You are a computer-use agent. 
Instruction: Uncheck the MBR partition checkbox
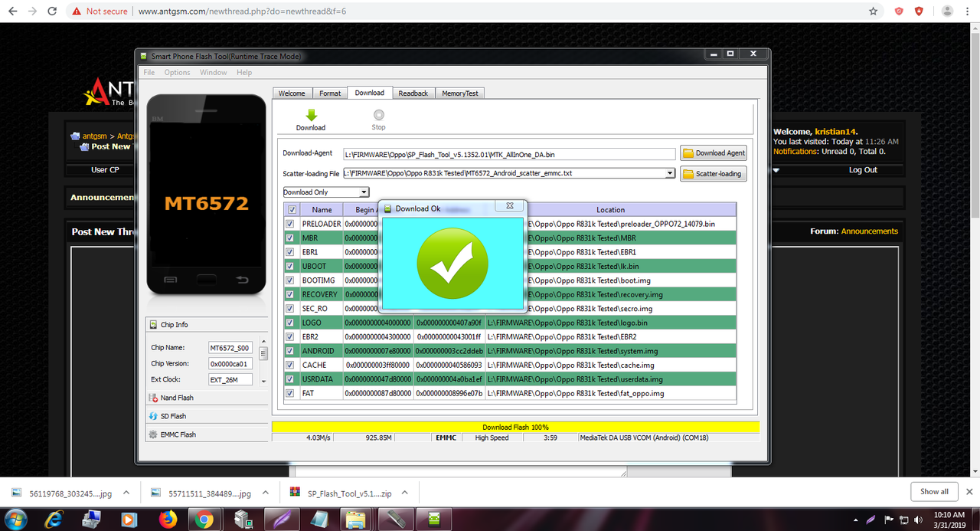(289, 238)
